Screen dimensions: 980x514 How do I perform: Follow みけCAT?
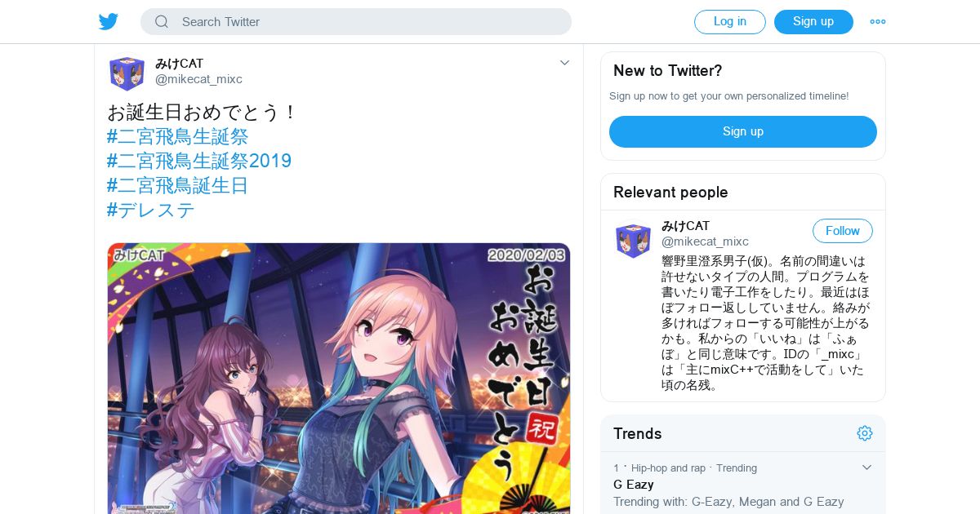[843, 231]
